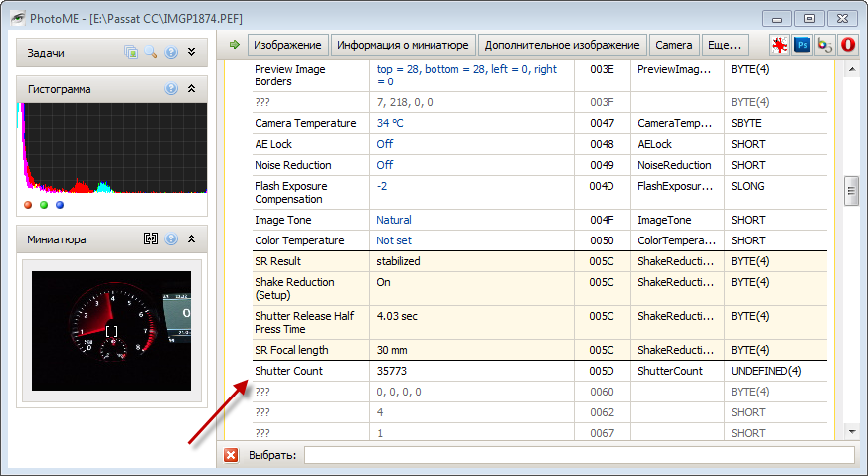This screenshot has width=868, height=476.
Task: Click the 30 mm focal length value
Action: tap(392, 350)
